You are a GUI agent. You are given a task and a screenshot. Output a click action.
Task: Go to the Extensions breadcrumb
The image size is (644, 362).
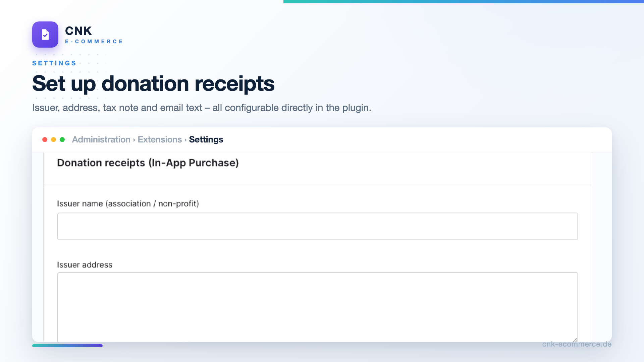pyautogui.click(x=160, y=139)
